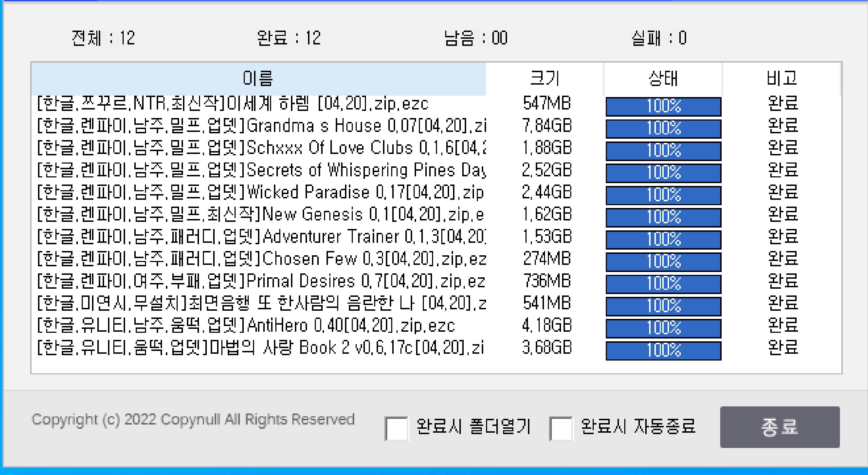Click the 비고 column header

[x=781, y=78]
